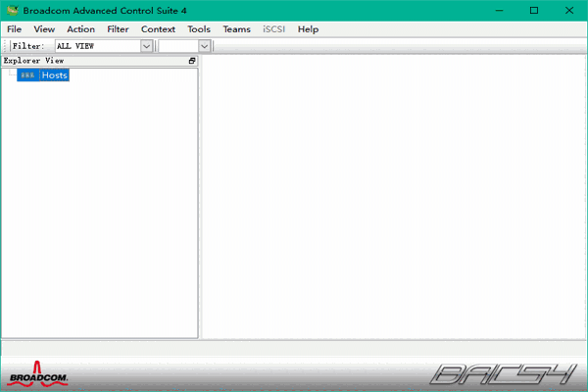Click the Broadcom app icon in title bar

(x=12, y=10)
